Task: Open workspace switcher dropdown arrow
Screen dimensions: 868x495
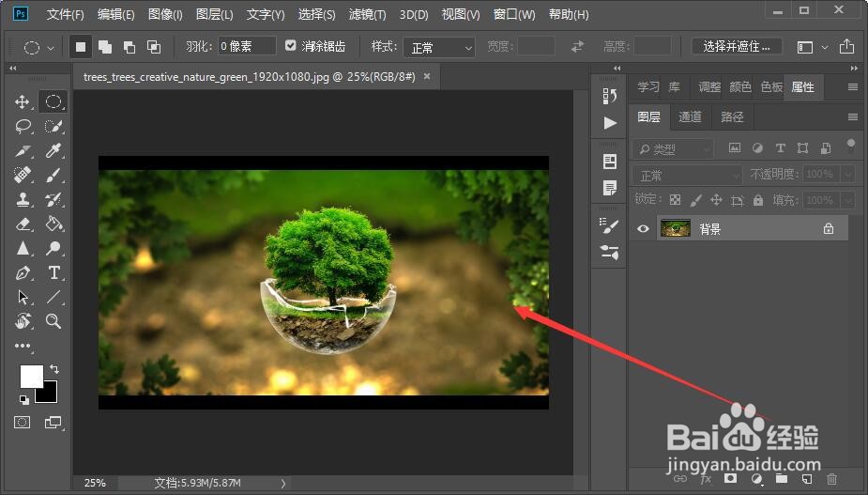Action: [825, 48]
